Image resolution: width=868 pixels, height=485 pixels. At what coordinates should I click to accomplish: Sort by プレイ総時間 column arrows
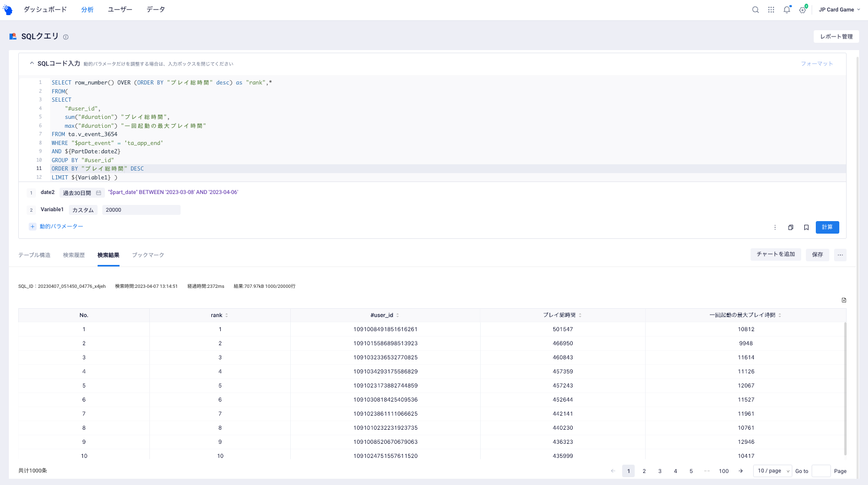coord(580,316)
